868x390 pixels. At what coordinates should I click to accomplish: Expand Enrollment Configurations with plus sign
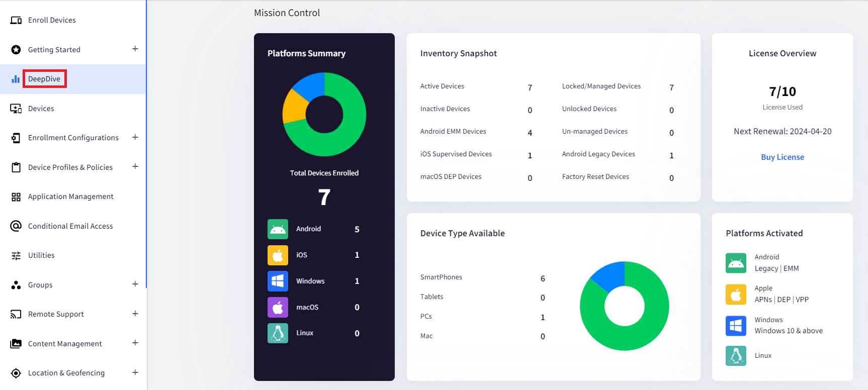click(135, 137)
